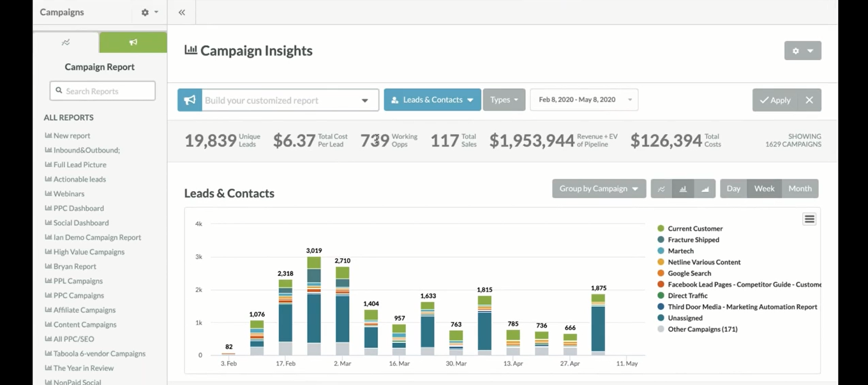Toggle Current Customer legend color swatch
The height and width of the screenshot is (385, 868).
coord(661,228)
